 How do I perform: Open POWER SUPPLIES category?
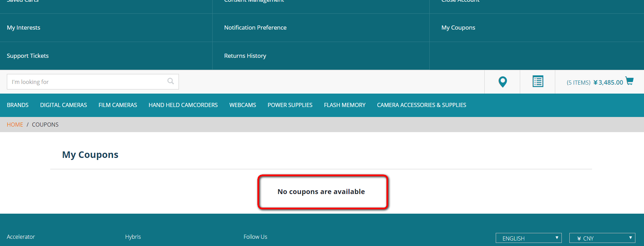click(290, 105)
